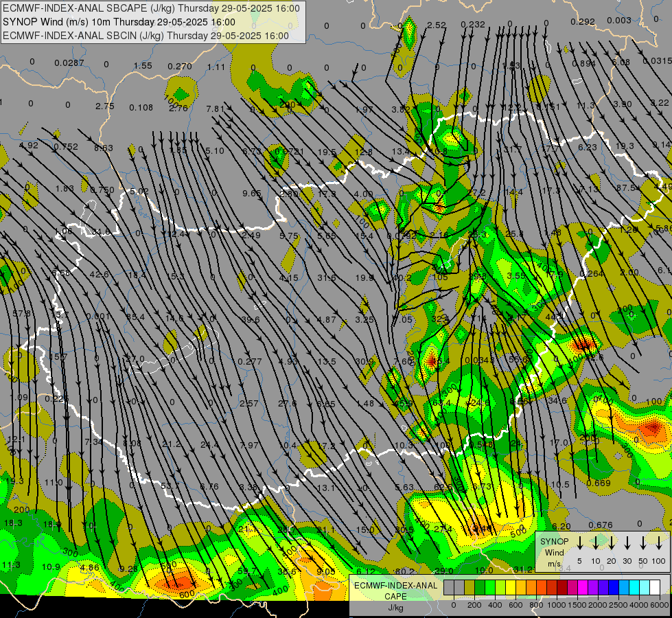Click the 30 speed label in wind legend
672x618 pixels.
[627, 561]
